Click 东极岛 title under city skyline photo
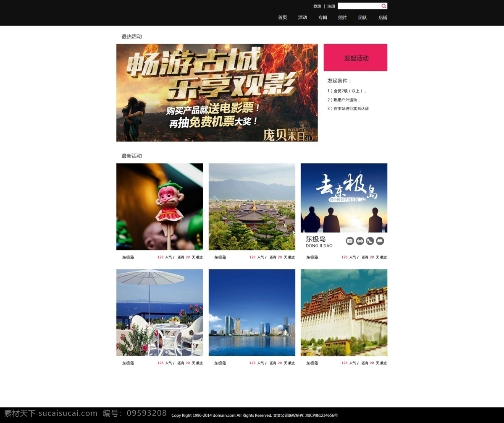Image resolution: width=504 pixels, height=423 pixels. (220, 363)
